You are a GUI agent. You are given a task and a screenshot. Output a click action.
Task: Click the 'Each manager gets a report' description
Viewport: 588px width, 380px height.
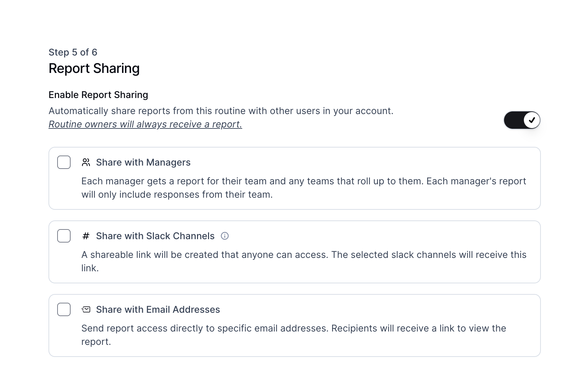tap(304, 188)
